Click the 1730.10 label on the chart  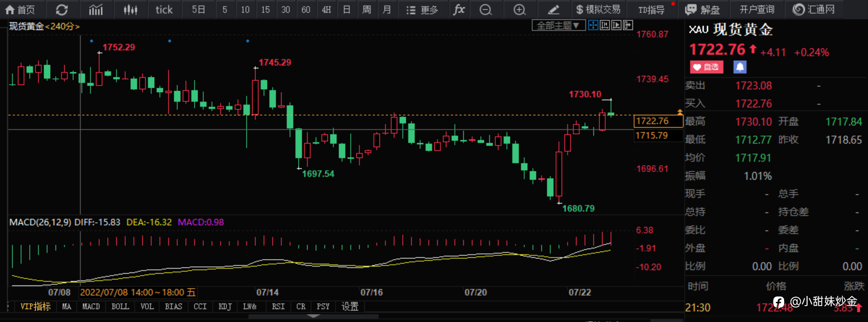click(x=585, y=94)
